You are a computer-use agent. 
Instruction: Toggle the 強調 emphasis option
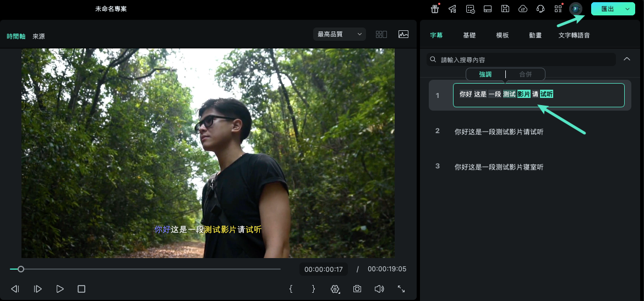485,74
